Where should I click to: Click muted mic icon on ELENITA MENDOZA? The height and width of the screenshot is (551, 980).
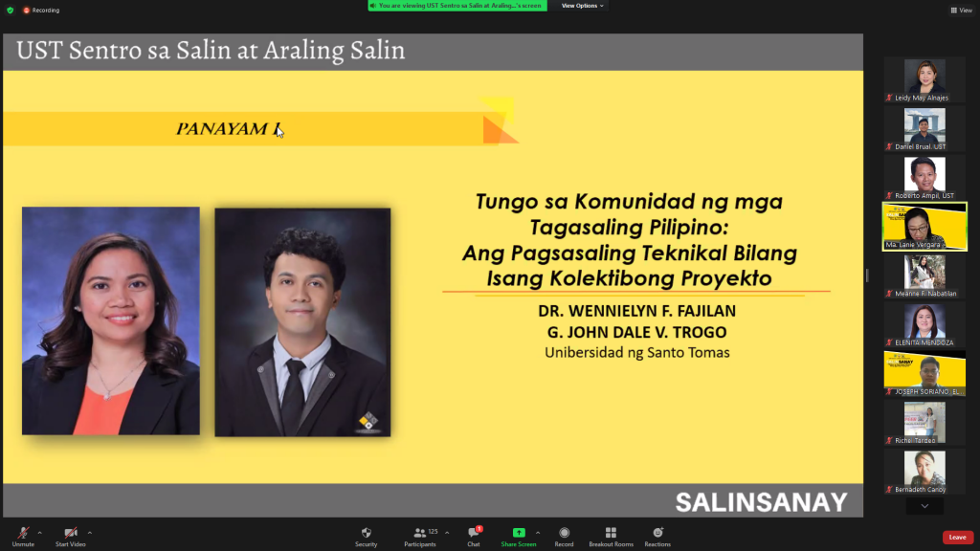(x=889, y=342)
